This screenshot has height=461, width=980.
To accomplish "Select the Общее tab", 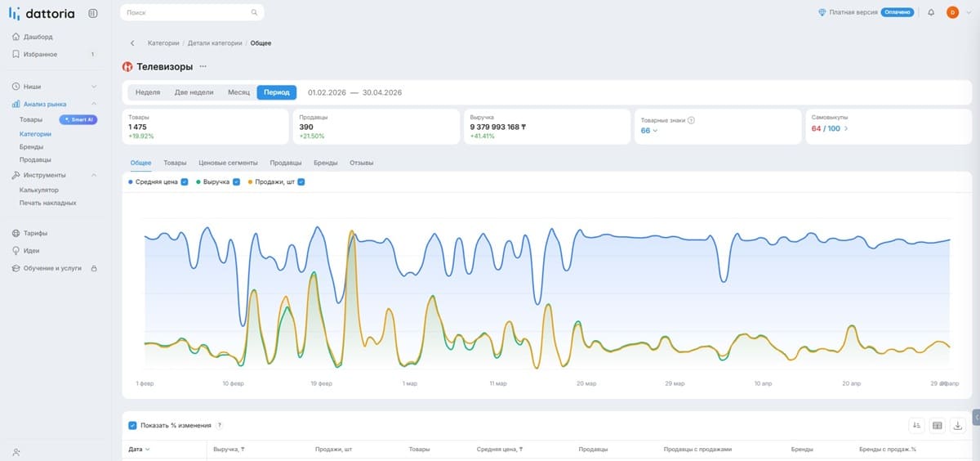I will tap(141, 163).
